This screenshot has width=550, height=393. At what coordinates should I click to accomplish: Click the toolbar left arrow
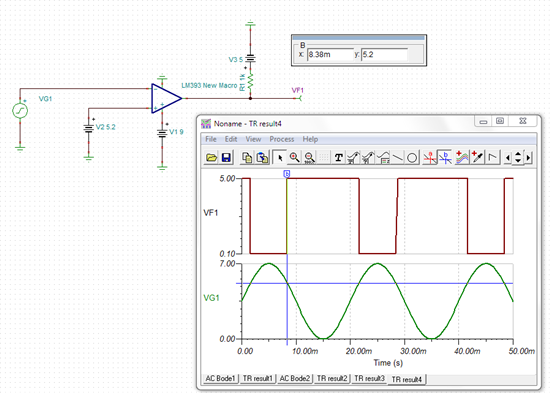click(508, 158)
